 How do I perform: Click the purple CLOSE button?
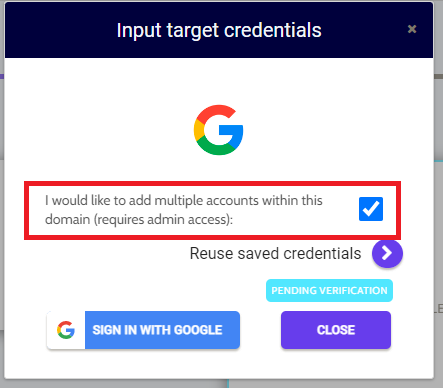click(336, 330)
